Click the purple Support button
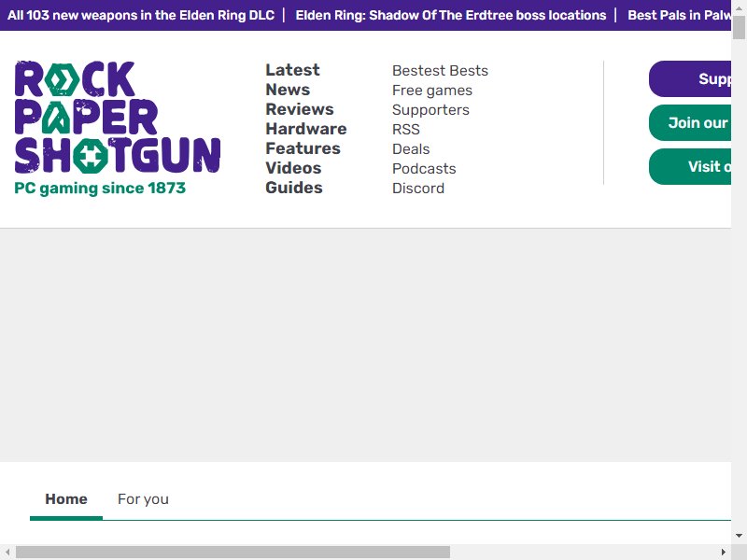This screenshot has height=560, width=747. pos(690,78)
